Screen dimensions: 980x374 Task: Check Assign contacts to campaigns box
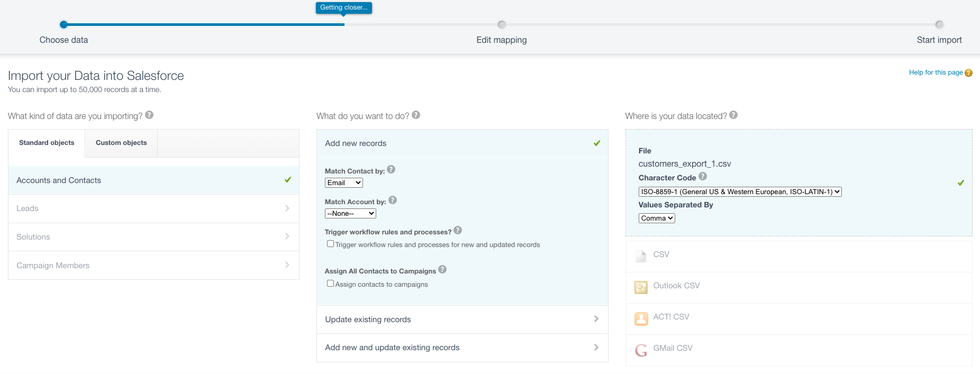(330, 284)
